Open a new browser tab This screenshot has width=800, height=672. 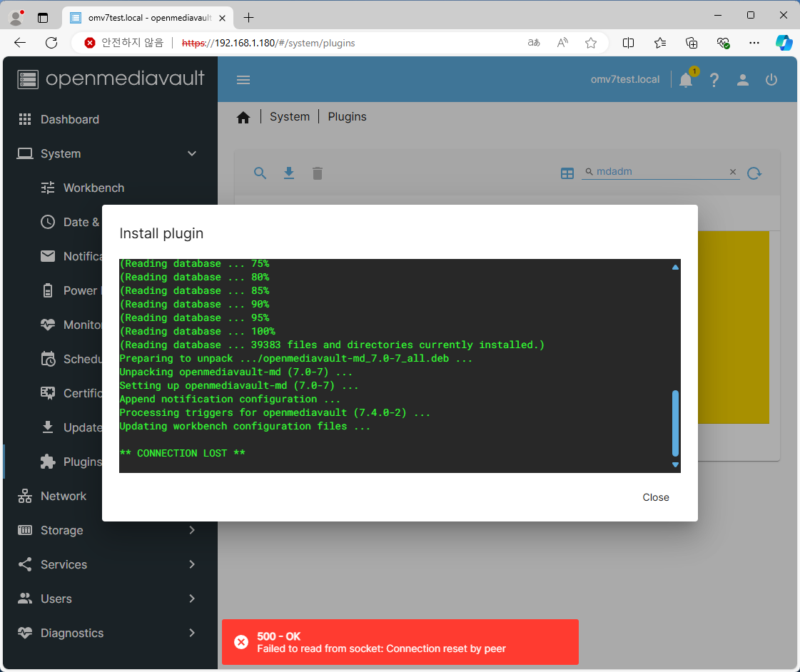248,18
